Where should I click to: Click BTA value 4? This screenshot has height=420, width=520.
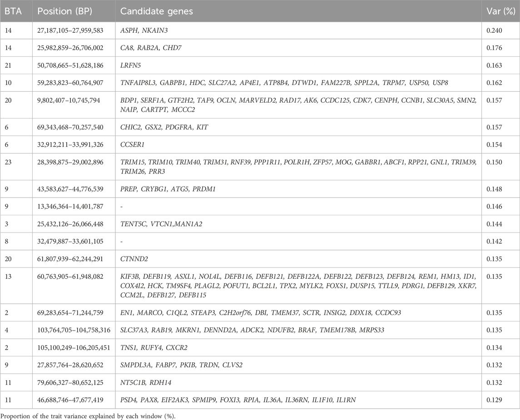tap(7, 330)
